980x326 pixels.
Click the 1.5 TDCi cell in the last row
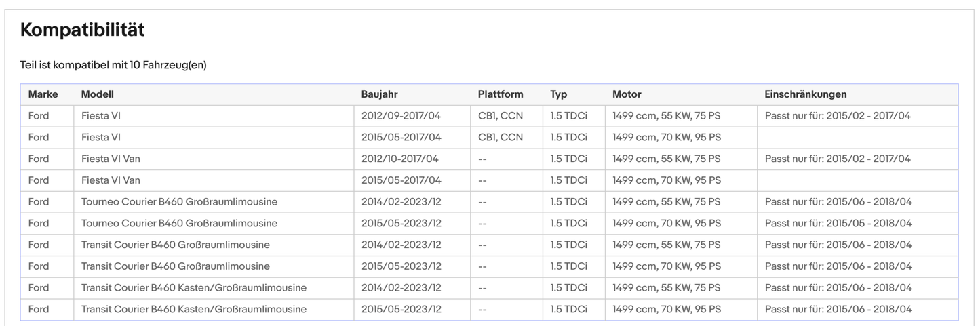coord(568,309)
